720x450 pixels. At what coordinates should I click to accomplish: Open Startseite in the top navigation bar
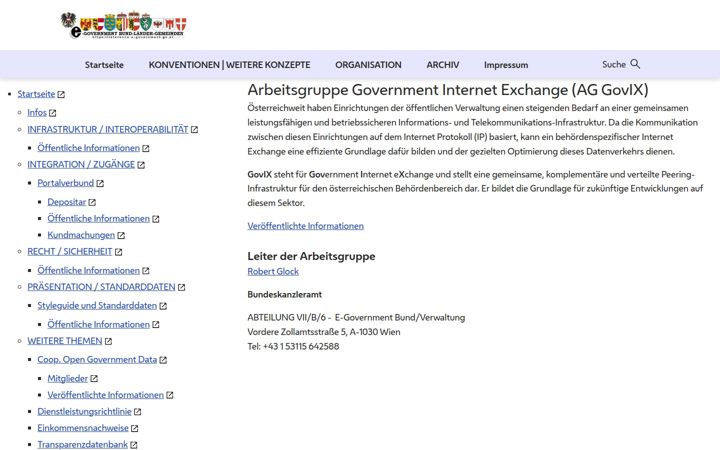coord(104,65)
